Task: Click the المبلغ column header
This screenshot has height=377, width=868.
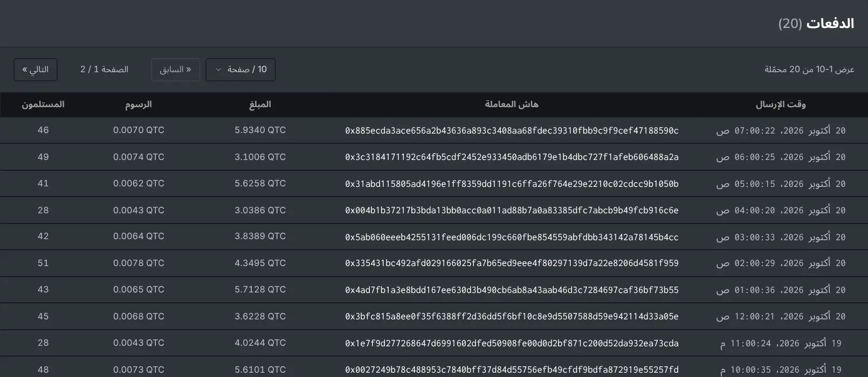Action: pos(260,104)
